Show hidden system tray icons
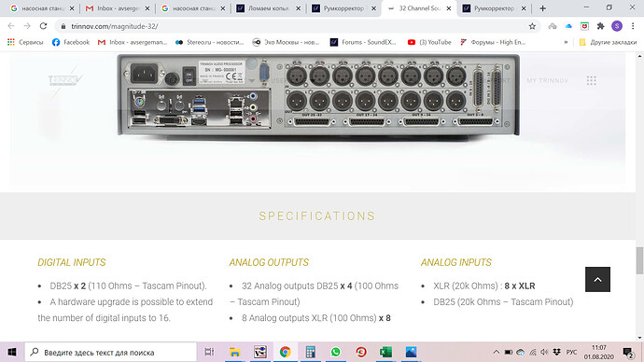 point(497,352)
